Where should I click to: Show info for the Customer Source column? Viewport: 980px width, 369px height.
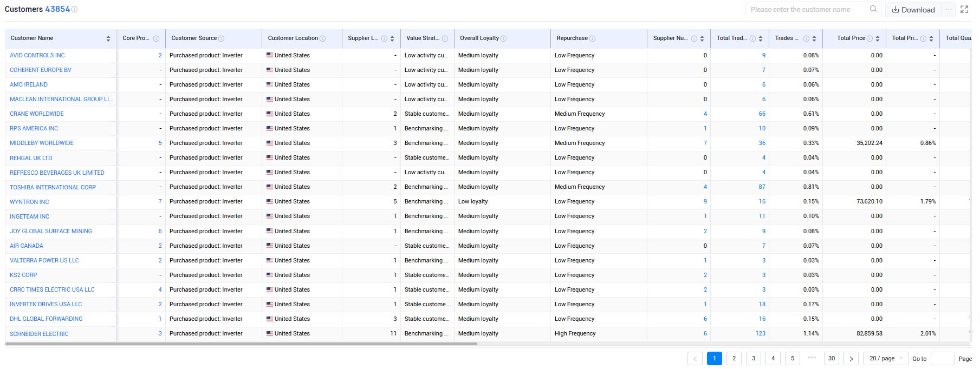tap(221, 38)
